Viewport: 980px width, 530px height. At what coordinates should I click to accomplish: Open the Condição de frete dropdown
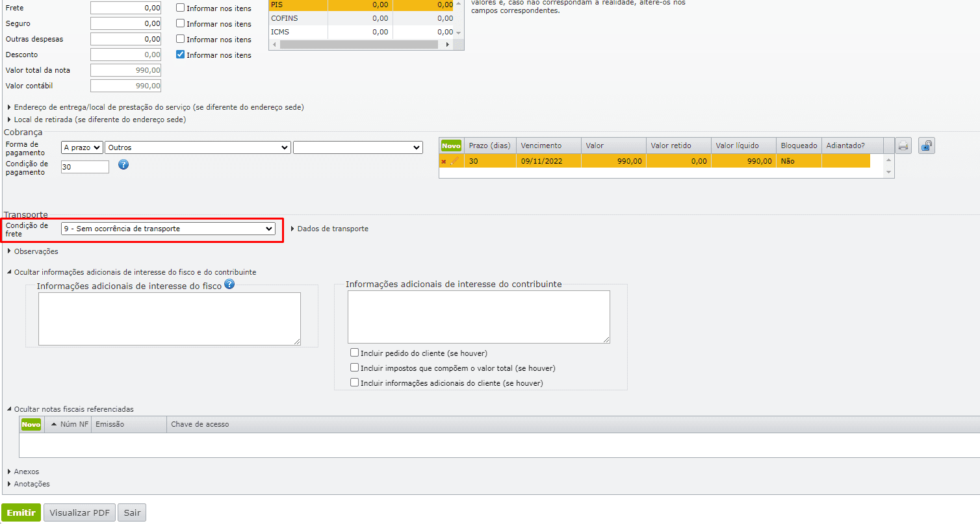168,229
